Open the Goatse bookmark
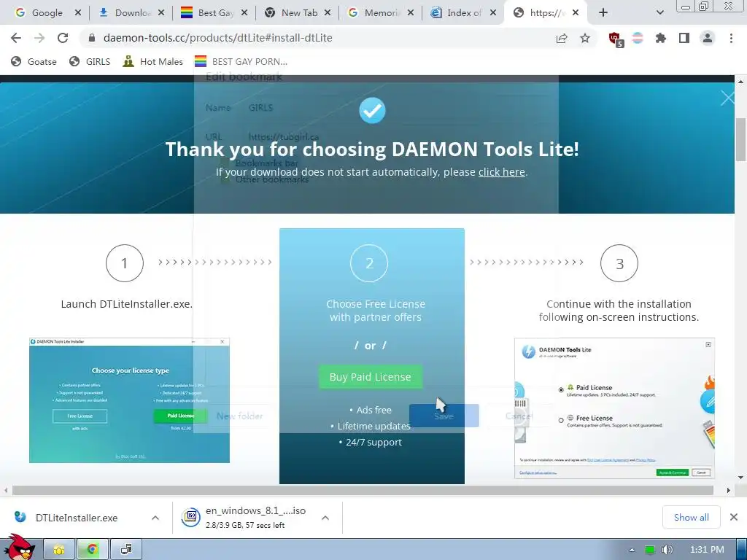747x560 pixels. click(34, 61)
